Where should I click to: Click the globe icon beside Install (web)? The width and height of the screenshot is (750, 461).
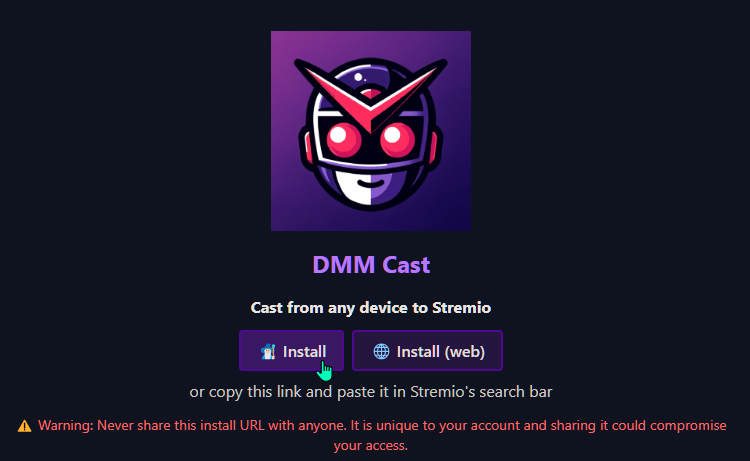point(381,351)
